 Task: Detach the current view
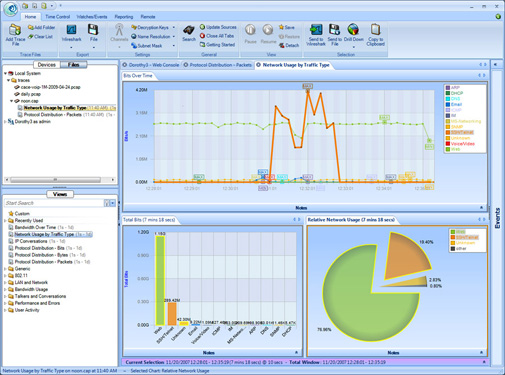289,45
